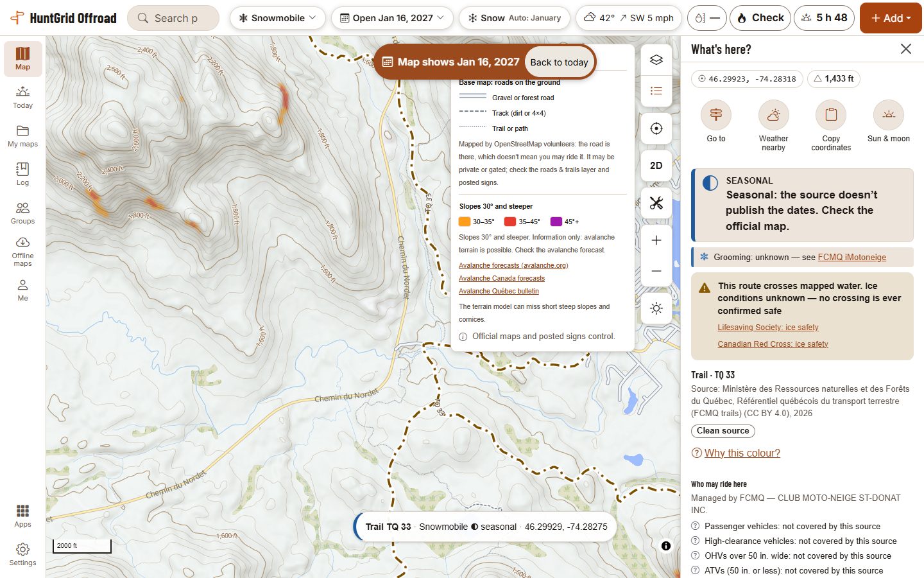The image size is (924, 578).
Task: Zoom in on the map
Action: coord(656,240)
